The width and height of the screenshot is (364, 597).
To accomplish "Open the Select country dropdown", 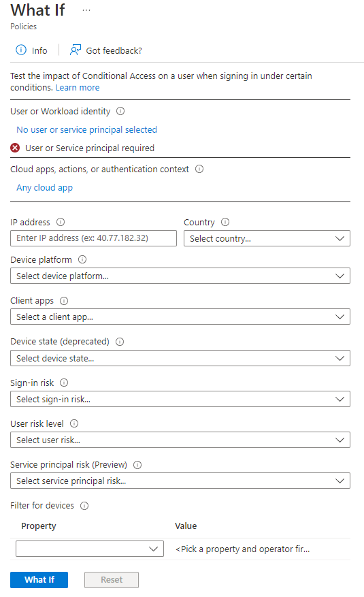I will click(x=267, y=238).
